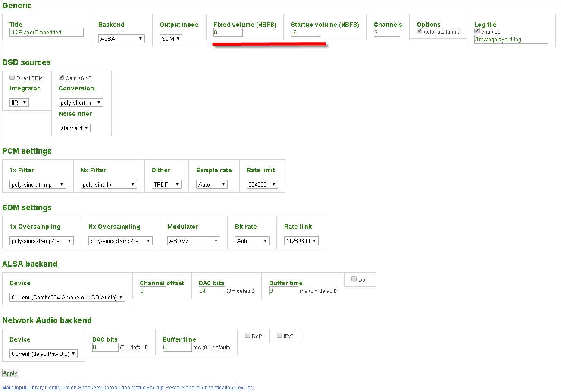Click the ALSA DAC bits input field
Image resolution: width=561 pixels, height=392 pixels.
point(212,291)
